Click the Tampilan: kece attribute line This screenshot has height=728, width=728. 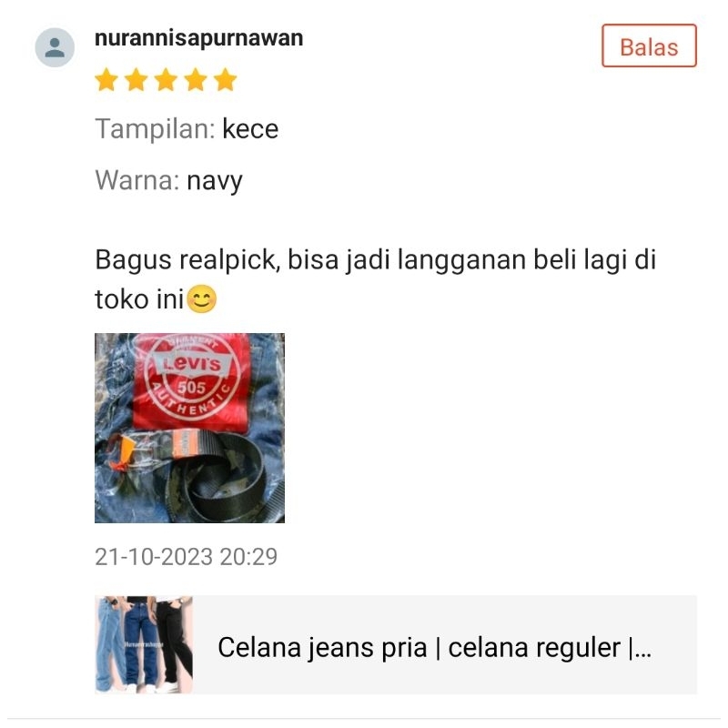(187, 128)
